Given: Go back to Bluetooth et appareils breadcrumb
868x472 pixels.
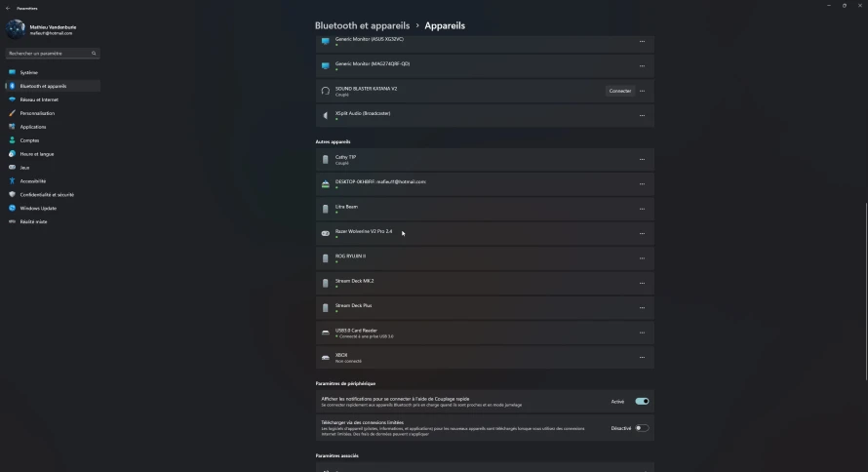Looking at the screenshot, I should pyautogui.click(x=362, y=25).
